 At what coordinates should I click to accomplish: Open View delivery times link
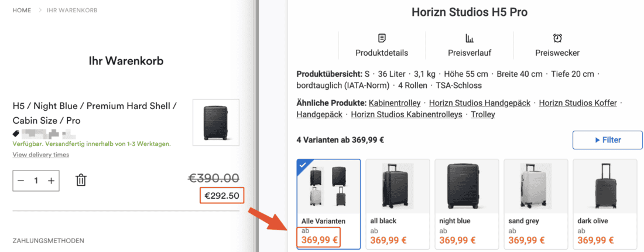click(x=40, y=155)
